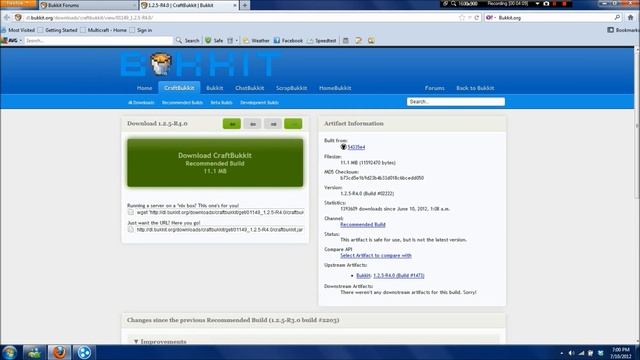
Task: Select the CraftBukkit navigation tab
Action: coord(179,88)
